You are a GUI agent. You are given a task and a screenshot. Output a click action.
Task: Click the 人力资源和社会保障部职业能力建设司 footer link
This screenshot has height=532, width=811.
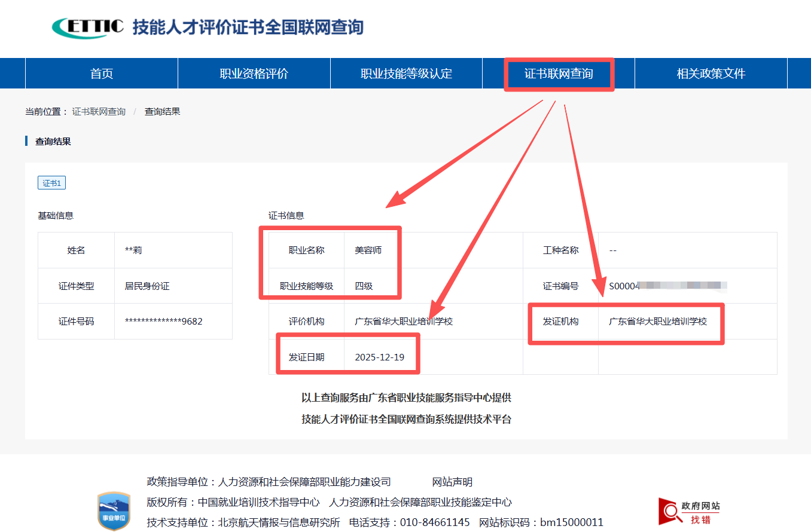click(x=304, y=482)
